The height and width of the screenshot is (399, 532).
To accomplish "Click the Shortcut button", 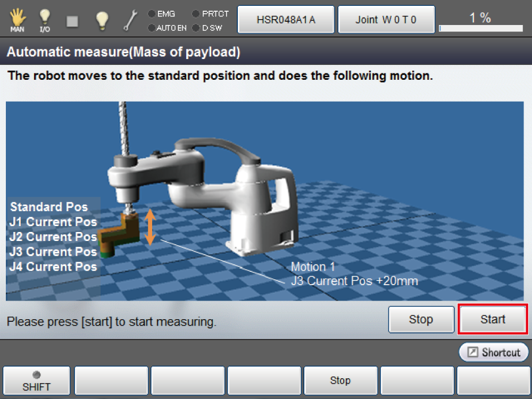I will coord(494,352).
